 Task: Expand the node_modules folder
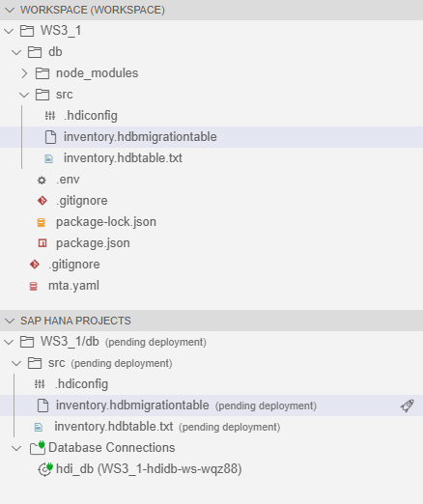[x=24, y=73]
